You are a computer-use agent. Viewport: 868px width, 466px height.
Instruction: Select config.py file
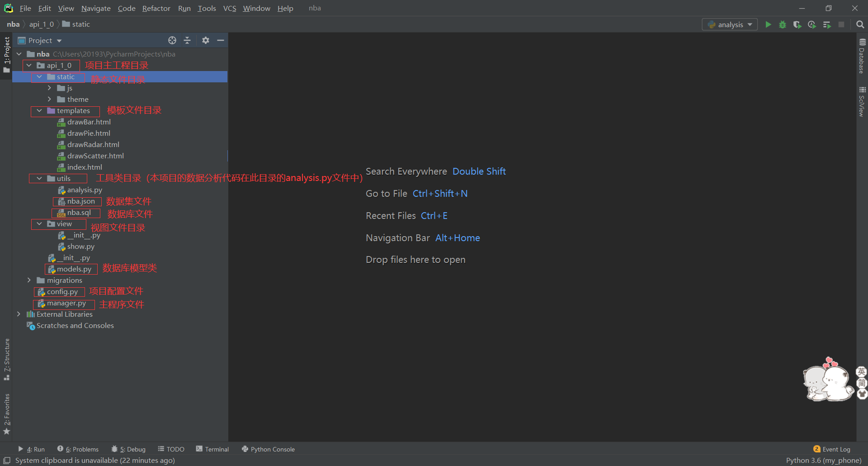(58, 291)
